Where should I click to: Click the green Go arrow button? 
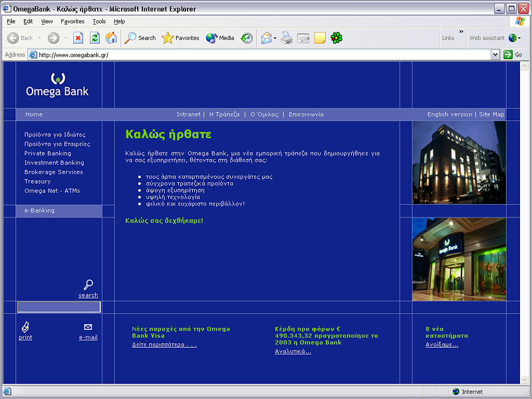[508, 55]
